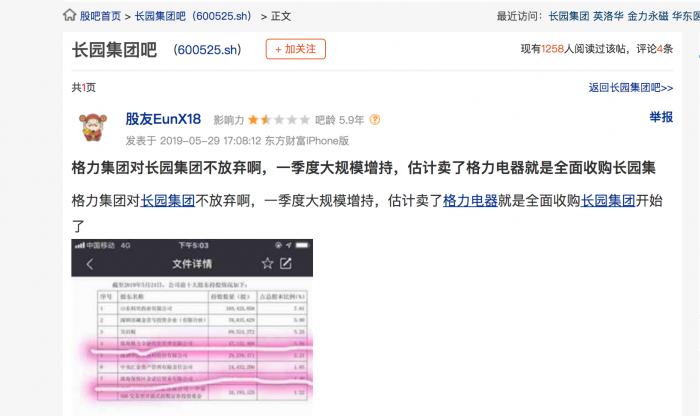The width and height of the screenshot is (700, 416).
Task: Click the edit share icon in attached image
Action: (286, 263)
